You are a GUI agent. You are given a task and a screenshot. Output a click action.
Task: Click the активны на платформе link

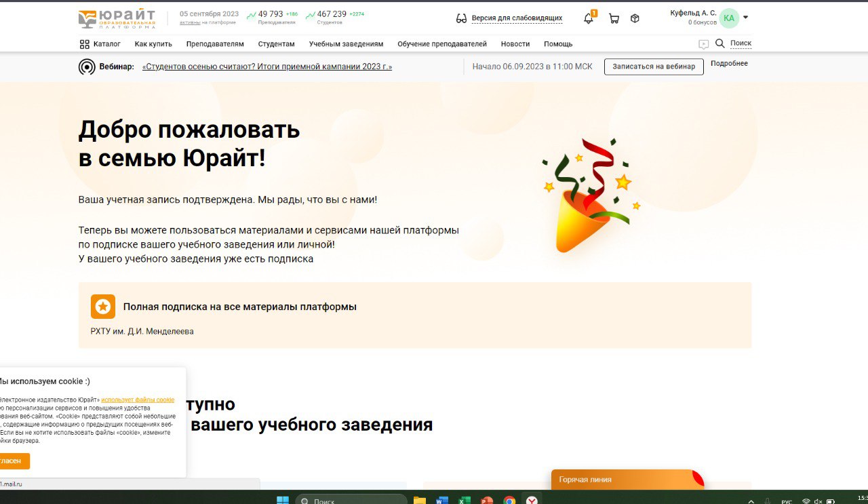pos(191,22)
